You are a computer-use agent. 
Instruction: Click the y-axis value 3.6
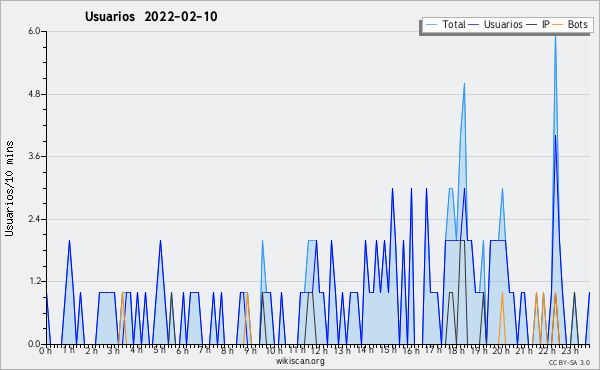pyautogui.click(x=34, y=156)
